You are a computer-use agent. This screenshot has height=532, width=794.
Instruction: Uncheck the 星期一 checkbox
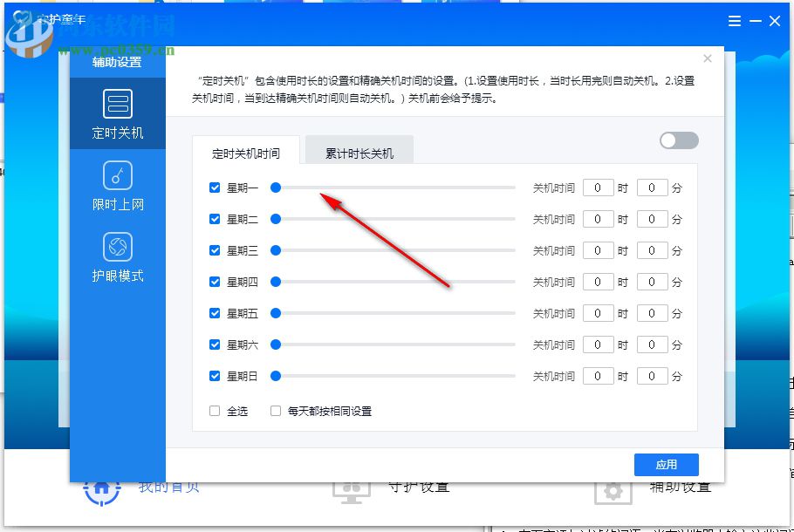(x=214, y=188)
